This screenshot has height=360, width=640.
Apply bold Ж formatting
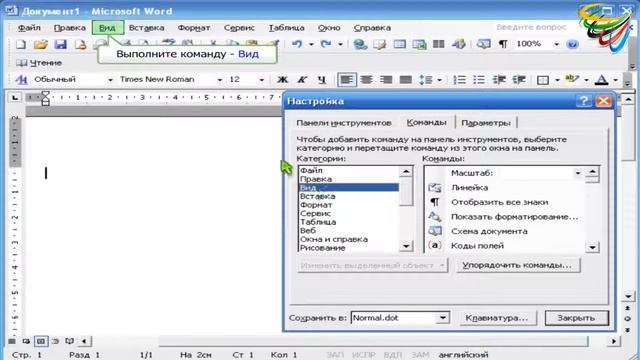[x=282, y=80]
